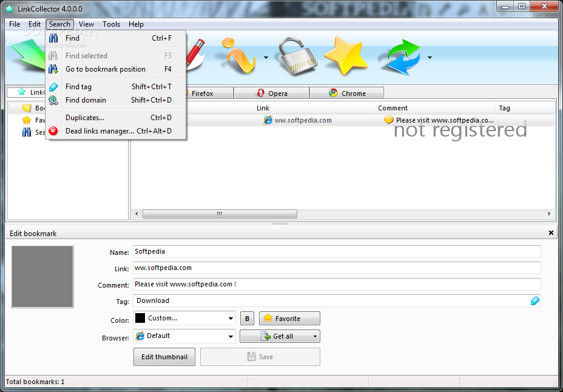The height and width of the screenshot is (392, 563).
Task: Select Find tag from Search menu
Action: pos(115,87)
